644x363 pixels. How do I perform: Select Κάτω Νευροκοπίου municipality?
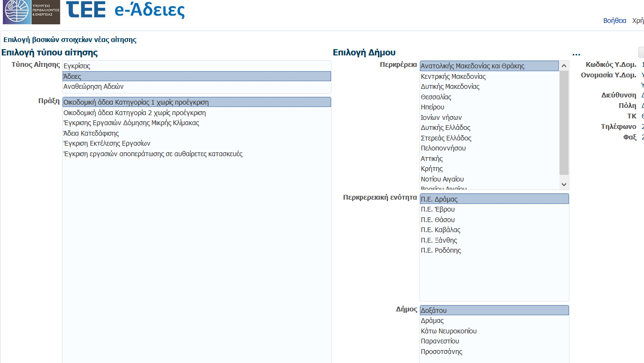449,331
